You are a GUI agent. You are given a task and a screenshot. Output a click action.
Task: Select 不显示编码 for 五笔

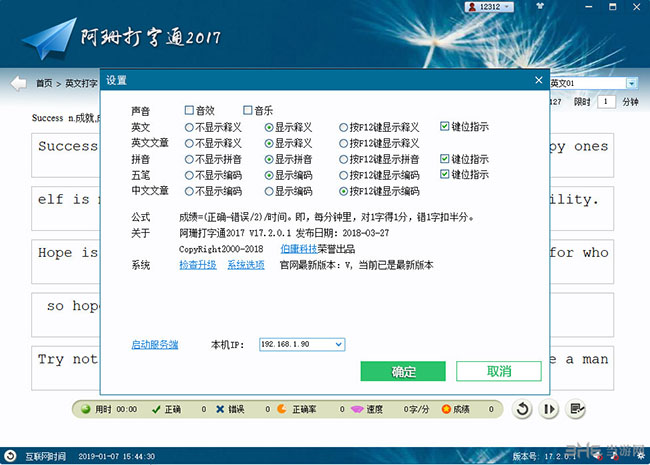point(189,175)
